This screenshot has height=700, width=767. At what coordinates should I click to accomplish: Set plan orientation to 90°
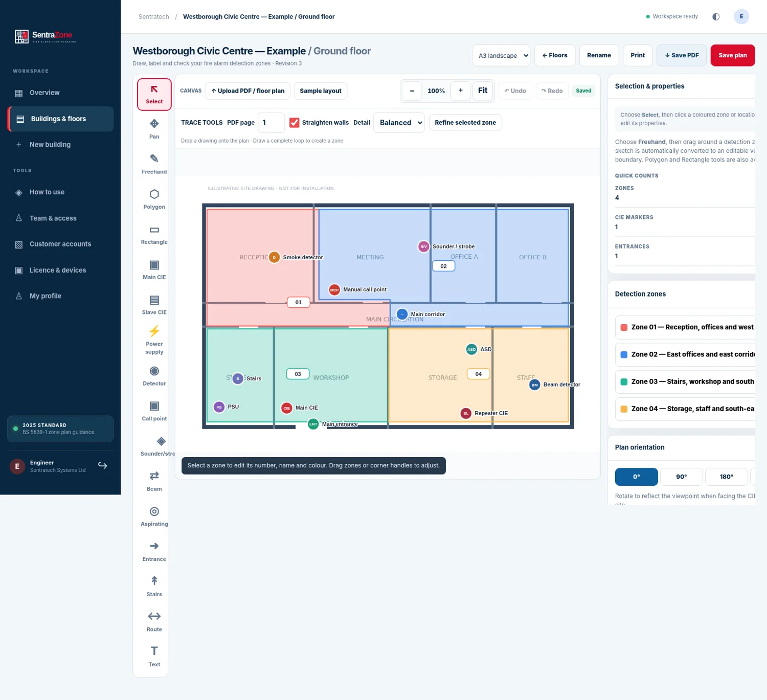[681, 477]
